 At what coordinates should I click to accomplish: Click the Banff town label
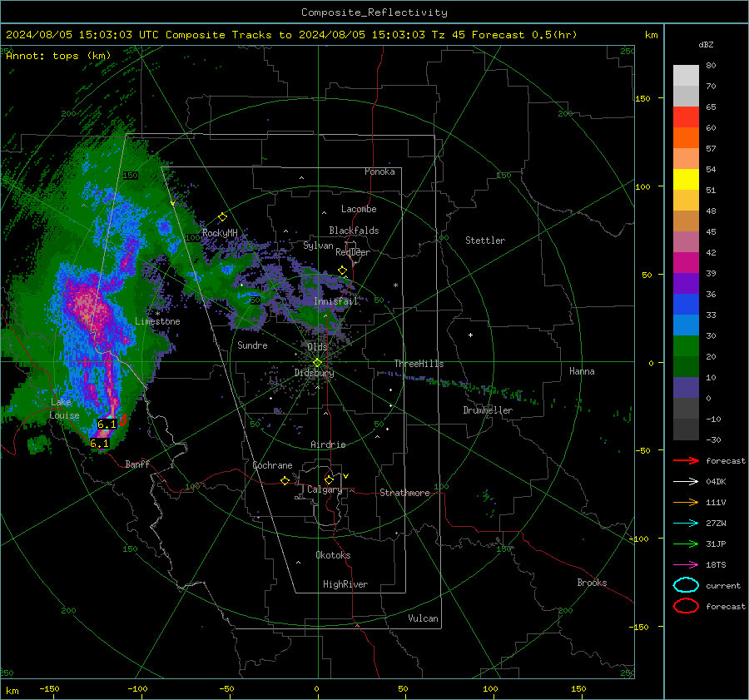coord(137,464)
